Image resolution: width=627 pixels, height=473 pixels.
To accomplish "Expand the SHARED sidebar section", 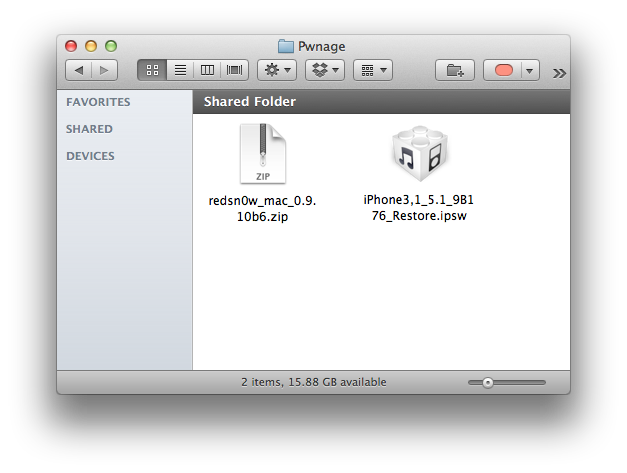I will (89, 129).
